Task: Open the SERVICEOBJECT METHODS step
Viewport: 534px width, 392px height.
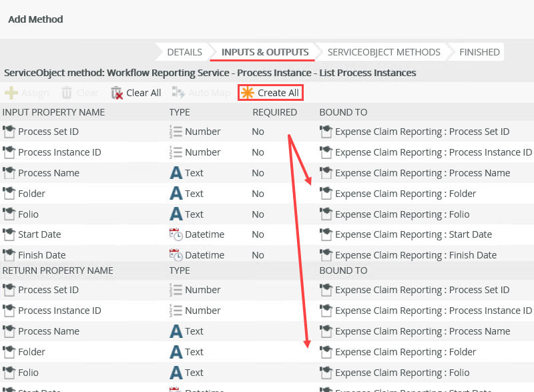Action: click(x=383, y=52)
